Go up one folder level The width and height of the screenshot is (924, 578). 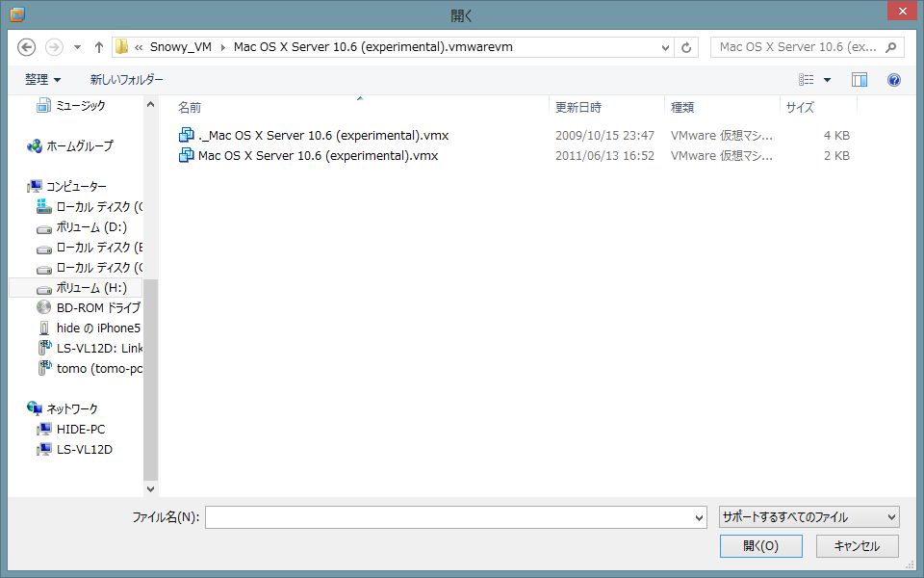coord(98,47)
